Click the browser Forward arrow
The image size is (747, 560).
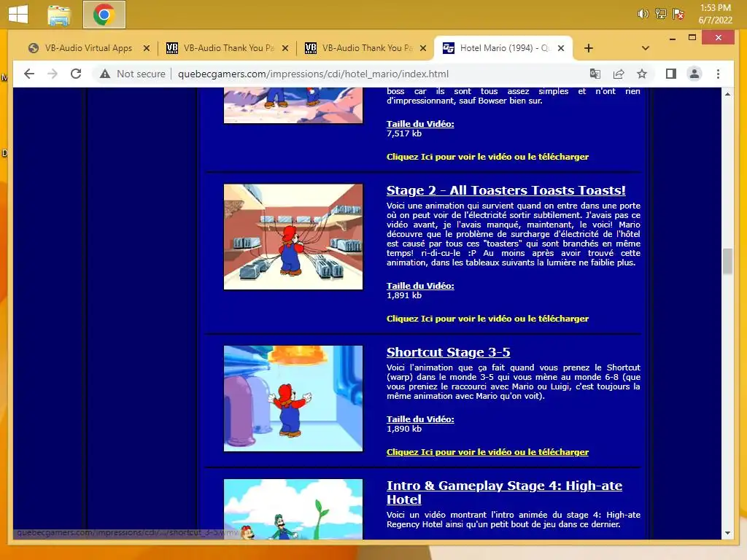tap(53, 74)
